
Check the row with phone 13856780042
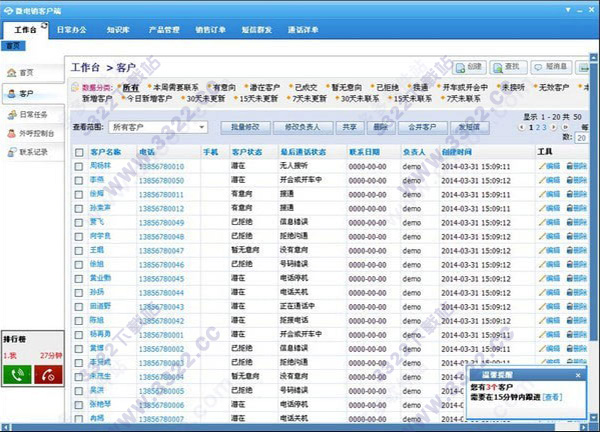(x=79, y=321)
